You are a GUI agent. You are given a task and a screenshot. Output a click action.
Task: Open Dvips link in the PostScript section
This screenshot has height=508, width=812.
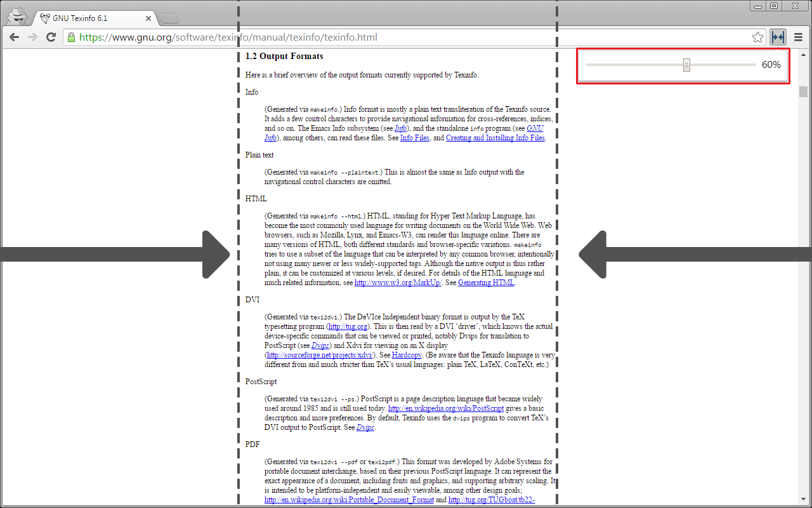click(365, 427)
